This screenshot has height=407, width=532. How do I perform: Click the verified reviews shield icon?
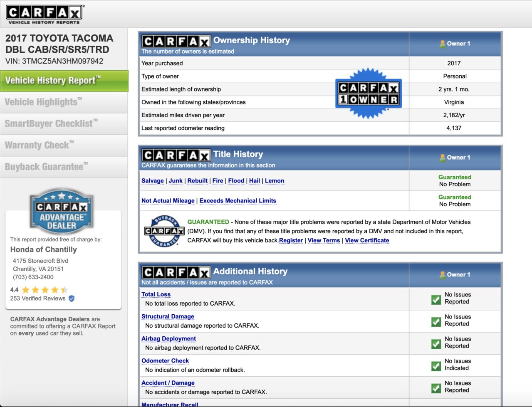click(72, 298)
